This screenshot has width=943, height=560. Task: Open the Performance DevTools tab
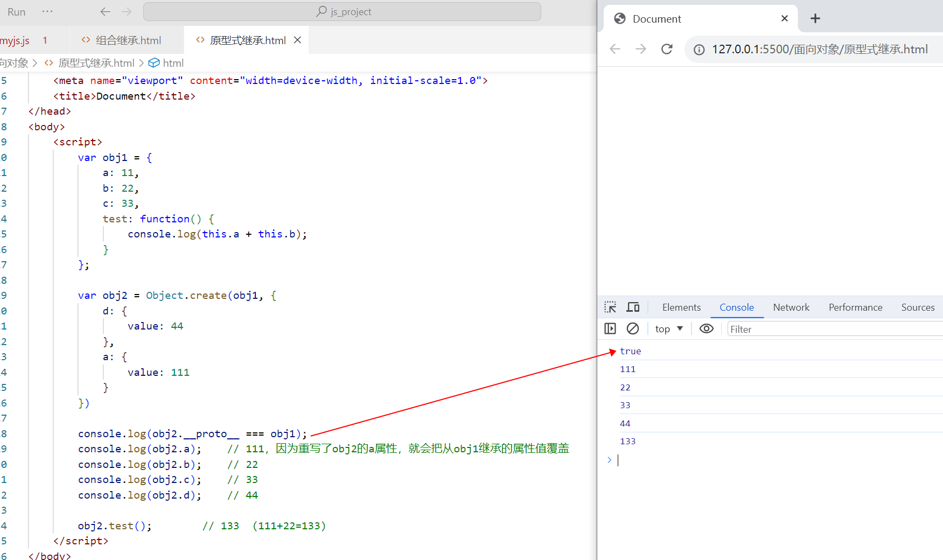(x=855, y=307)
